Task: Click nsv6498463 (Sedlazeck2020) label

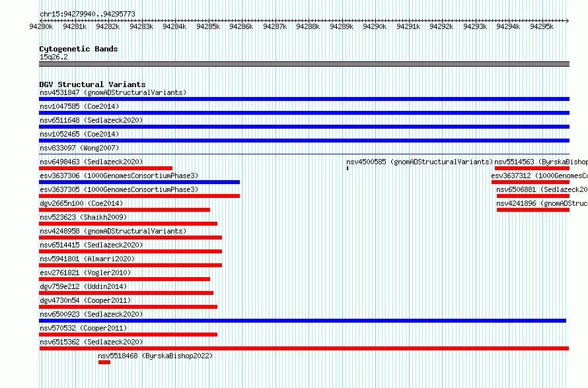Action: (x=91, y=162)
